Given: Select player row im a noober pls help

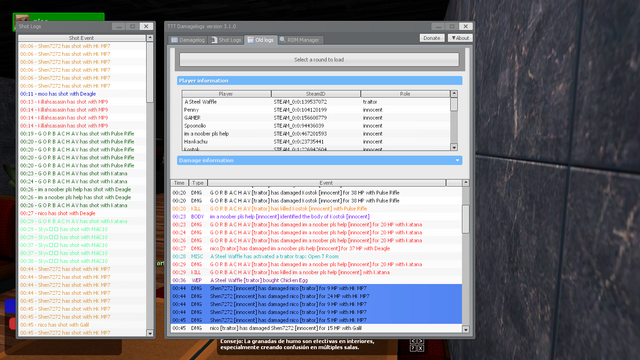Looking at the screenshot, I should click(x=316, y=133).
